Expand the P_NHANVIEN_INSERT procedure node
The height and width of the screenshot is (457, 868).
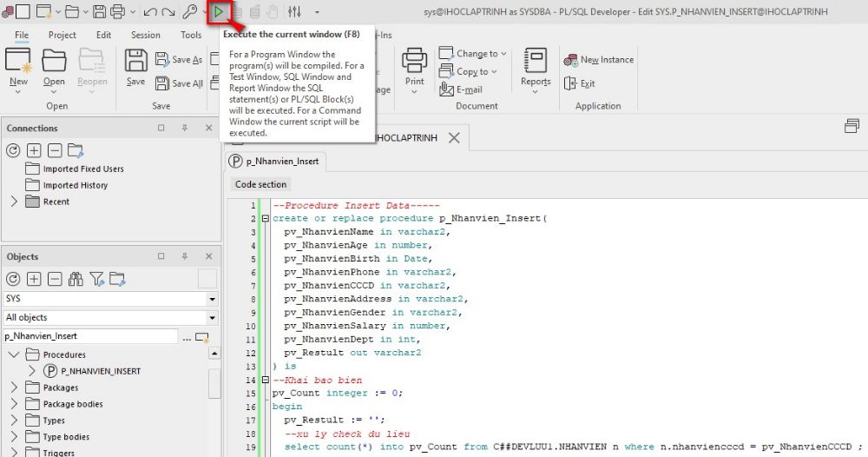(31, 371)
